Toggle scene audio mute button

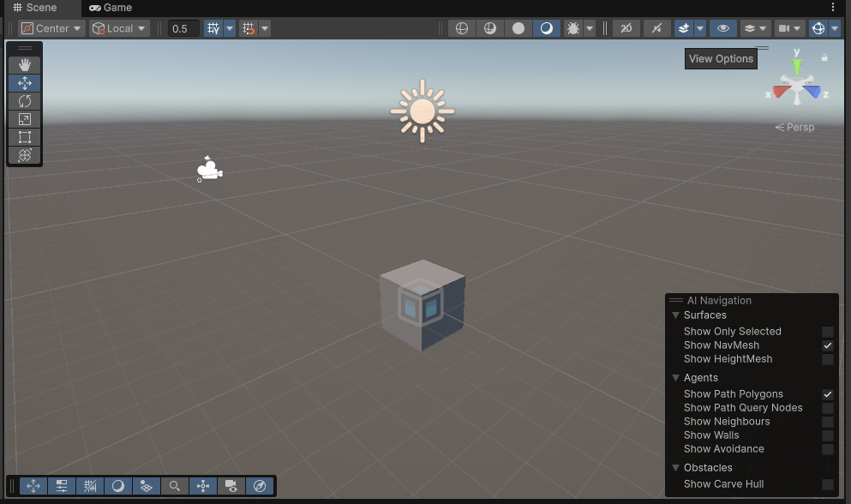tap(656, 28)
